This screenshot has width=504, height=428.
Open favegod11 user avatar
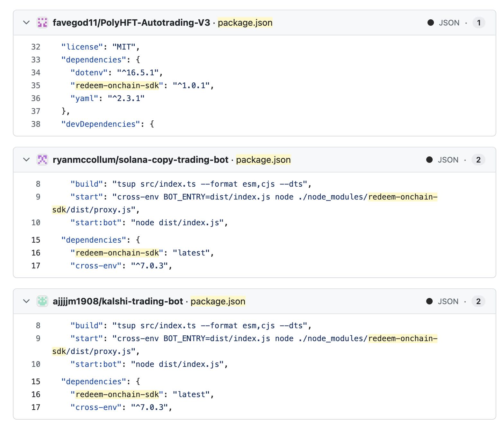pyautogui.click(x=42, y=23)
